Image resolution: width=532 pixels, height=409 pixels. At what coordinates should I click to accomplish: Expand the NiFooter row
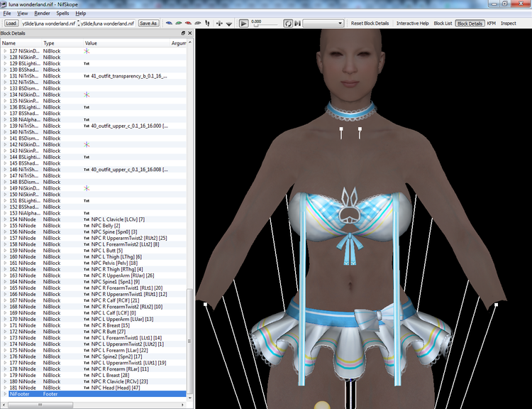pos(5,394)
